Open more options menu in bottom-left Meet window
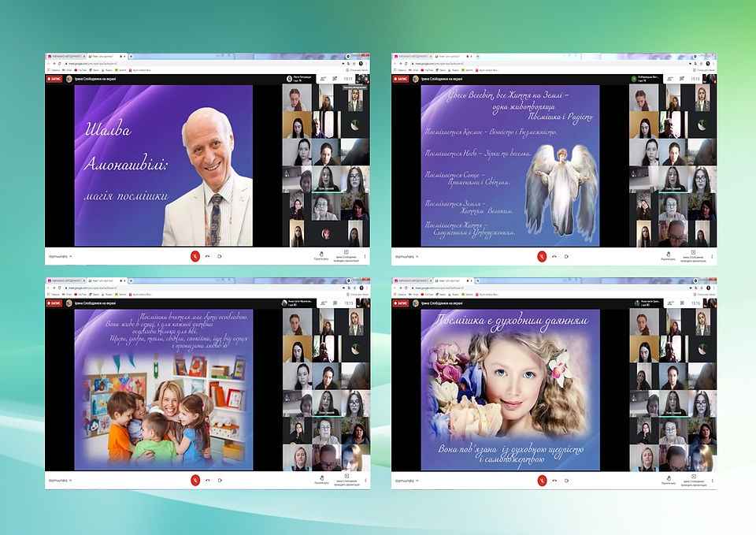The width and height of the screenshot is (756, 535). pyautogui.click(x=365, y=480)
